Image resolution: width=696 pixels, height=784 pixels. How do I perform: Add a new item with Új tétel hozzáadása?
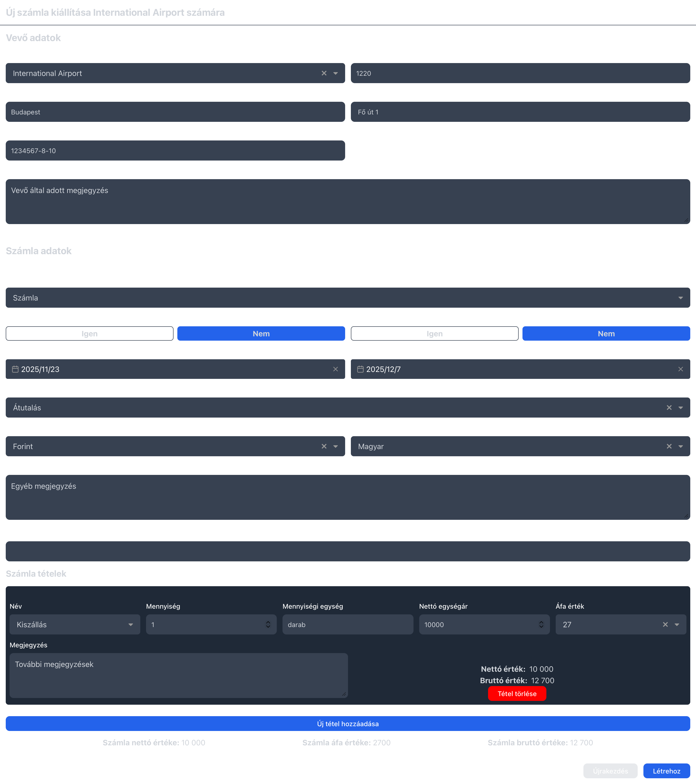348,724
